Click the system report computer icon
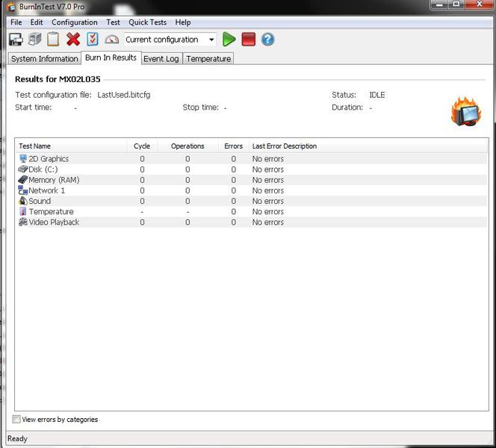 (x=34, y=40)
